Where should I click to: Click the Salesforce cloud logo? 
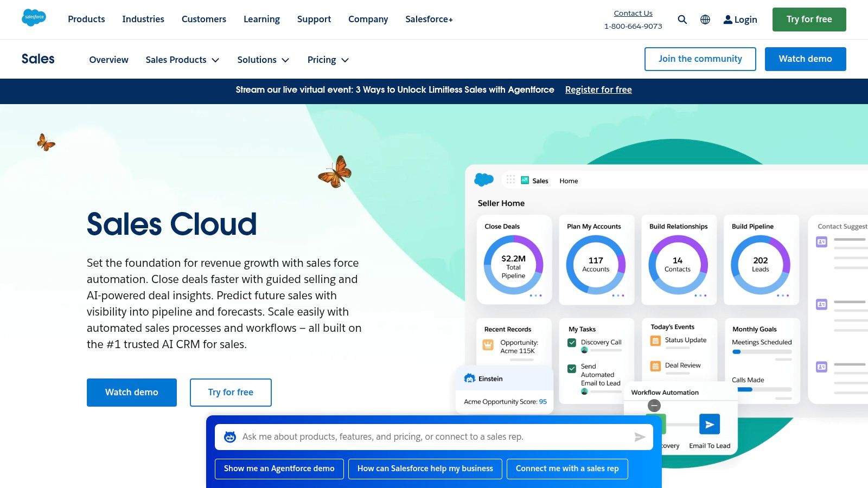pos(34,18)
